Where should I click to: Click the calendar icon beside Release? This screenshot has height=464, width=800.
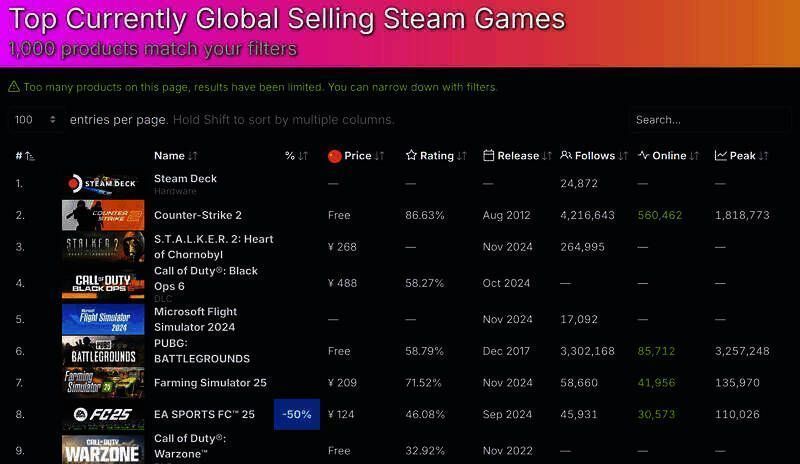pos(488,156)
